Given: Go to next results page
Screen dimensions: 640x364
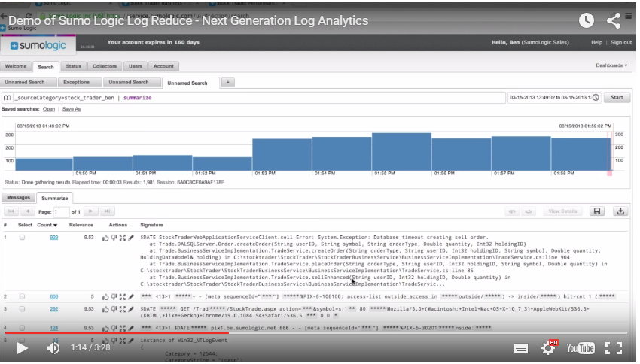Looking at the screenshot, I should tap(90, 211).
